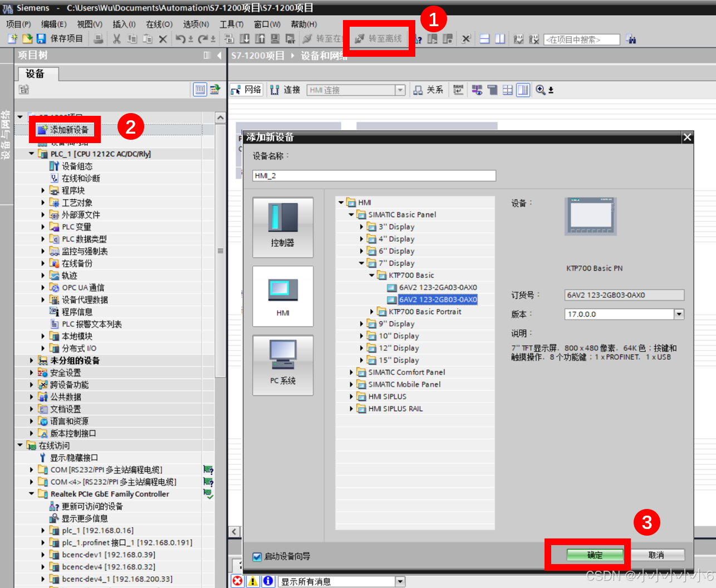The width and height of the screenshot is (716, 588).
Task: Select the 设备 tab in project tree
Action: 38,74
